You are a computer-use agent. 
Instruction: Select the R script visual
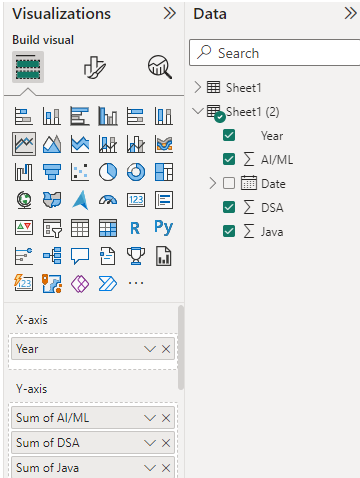pos(136,228)
